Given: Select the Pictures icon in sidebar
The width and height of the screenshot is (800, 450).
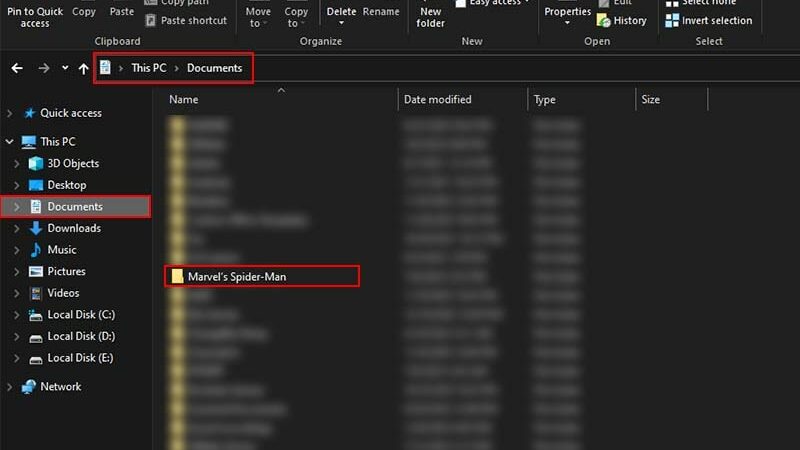Looking at the screenshot, I should tap(36, 271).
